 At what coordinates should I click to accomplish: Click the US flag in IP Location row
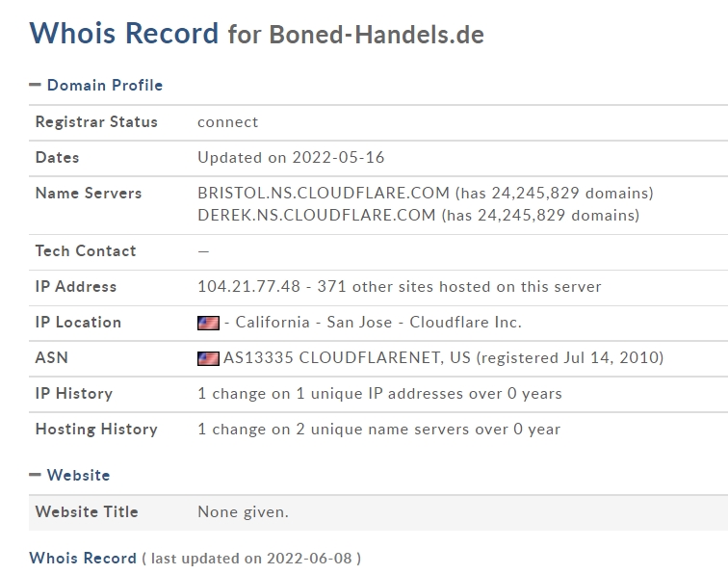coord(208,323)
